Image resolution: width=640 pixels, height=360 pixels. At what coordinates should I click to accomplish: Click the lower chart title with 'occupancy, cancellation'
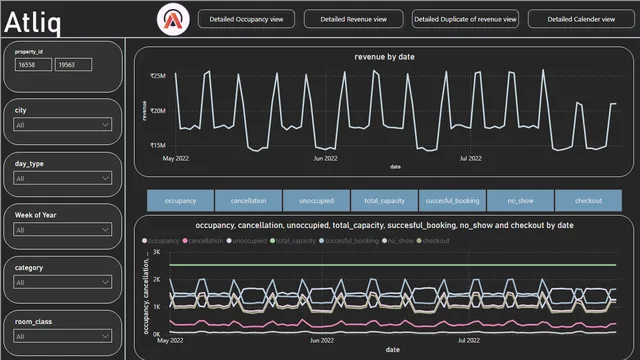[x=384, y=225]
